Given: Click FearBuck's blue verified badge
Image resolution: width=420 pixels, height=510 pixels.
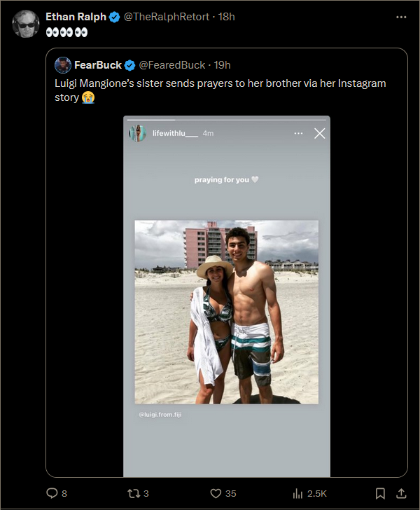Looking at the screenshot, I should coord(129,65).
